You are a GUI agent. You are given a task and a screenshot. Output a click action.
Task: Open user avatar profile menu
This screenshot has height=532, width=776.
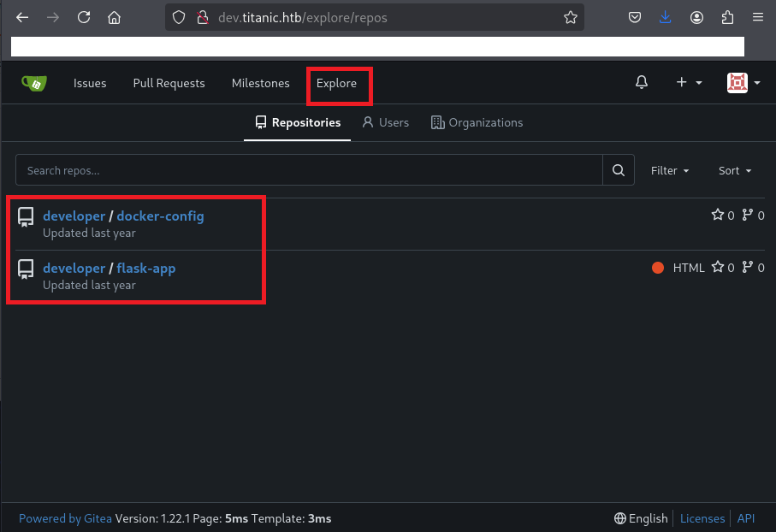[743, 83]
